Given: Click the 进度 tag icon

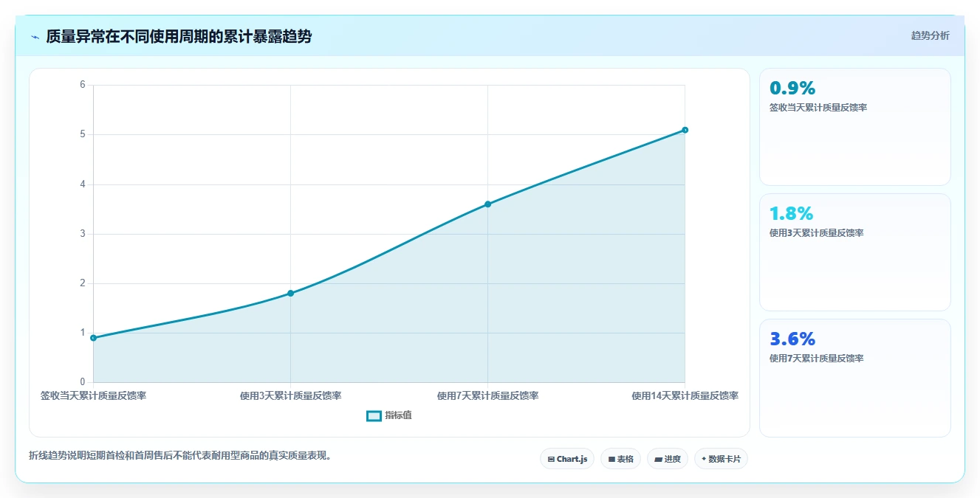Looking at the screenshot, I should click(658, 460).
